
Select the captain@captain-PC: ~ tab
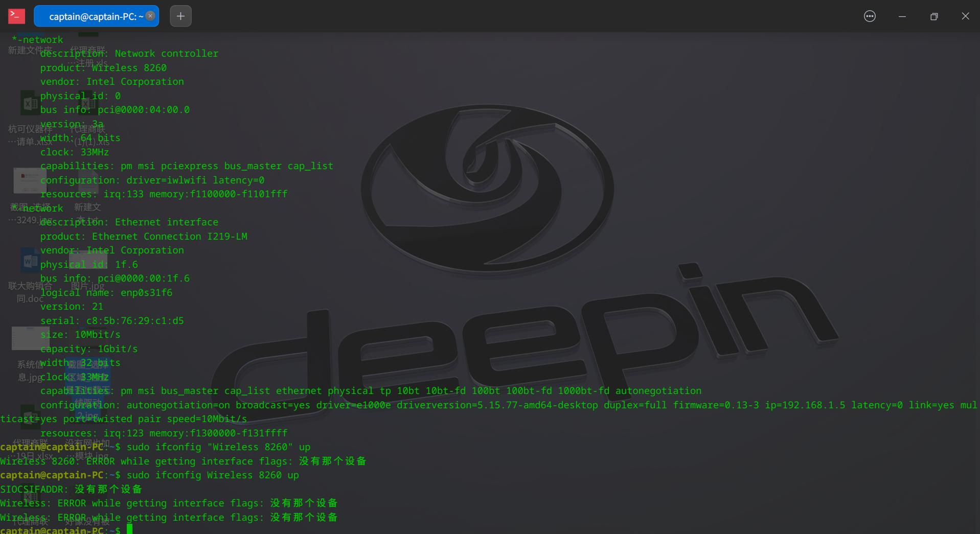[96, 16]
